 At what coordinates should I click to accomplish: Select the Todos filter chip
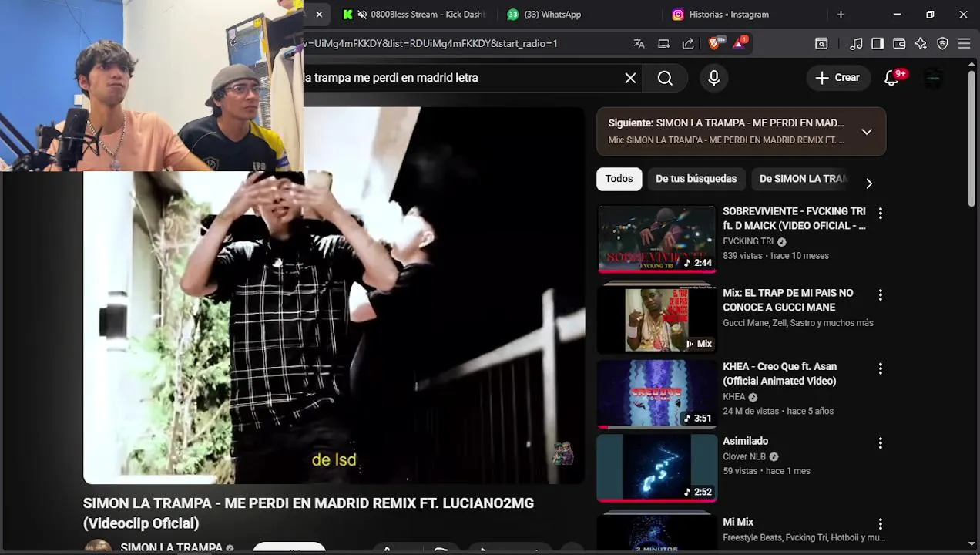tap(619, 179)
